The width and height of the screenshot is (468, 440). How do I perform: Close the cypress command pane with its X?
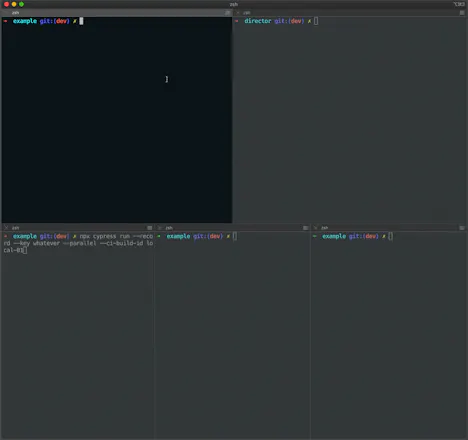[6, 228]
